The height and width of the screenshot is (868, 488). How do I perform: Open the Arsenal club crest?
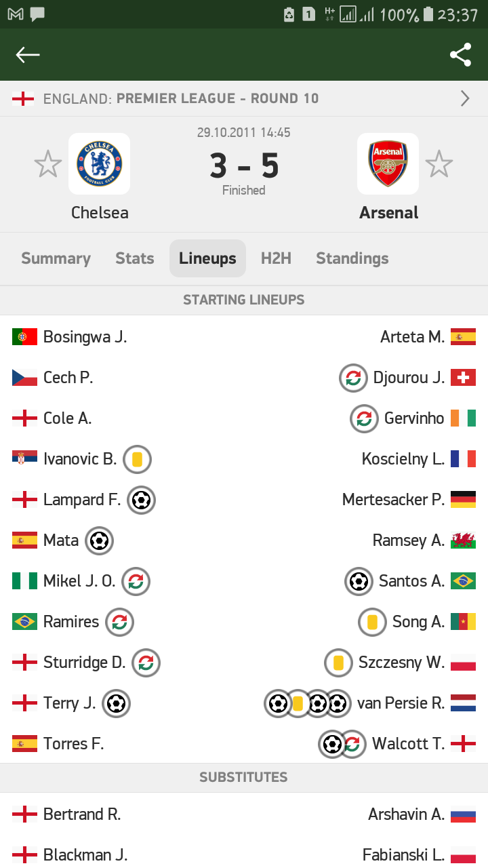pos(388,163)
